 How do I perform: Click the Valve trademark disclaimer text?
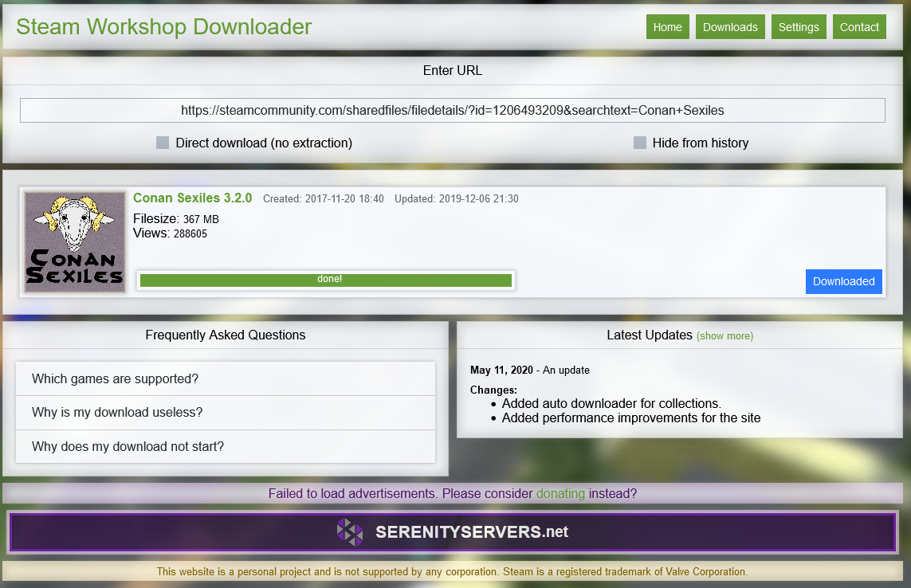tap(452, 572)
